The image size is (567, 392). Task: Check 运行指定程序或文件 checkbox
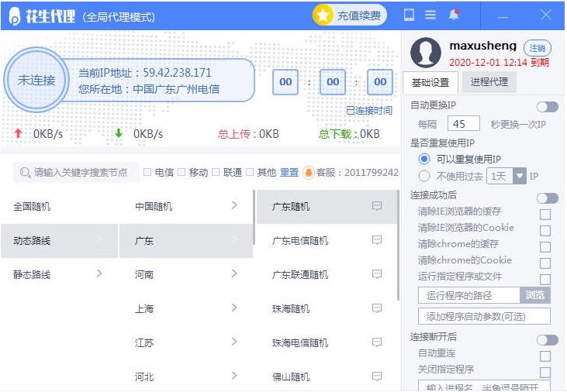coord(545,279)
